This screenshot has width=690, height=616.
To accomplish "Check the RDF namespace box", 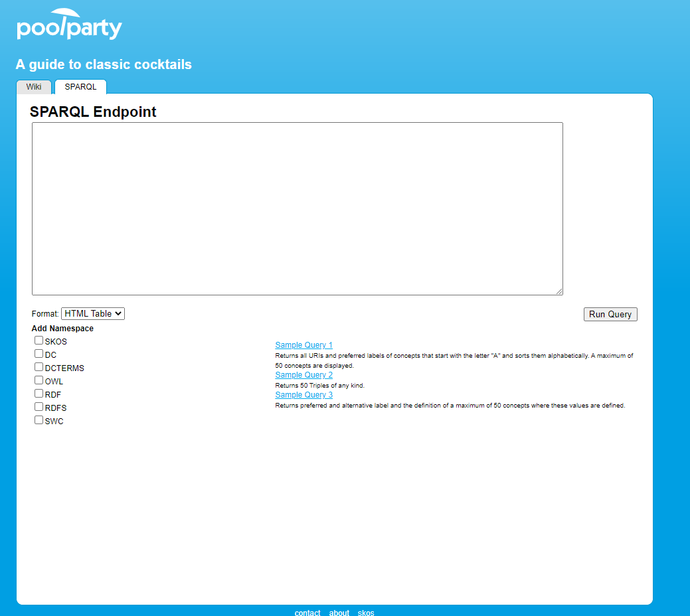I will click(x=39, y=393).
